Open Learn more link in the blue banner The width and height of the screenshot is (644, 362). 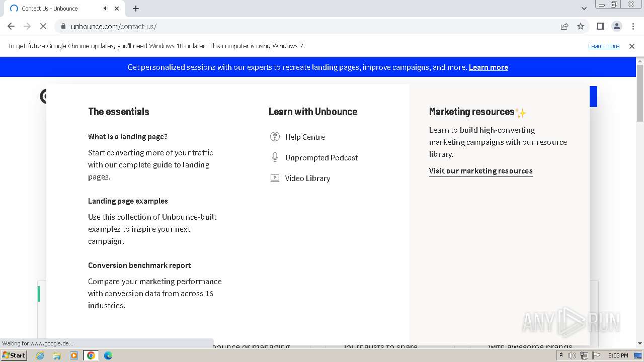tap(488, 67)
